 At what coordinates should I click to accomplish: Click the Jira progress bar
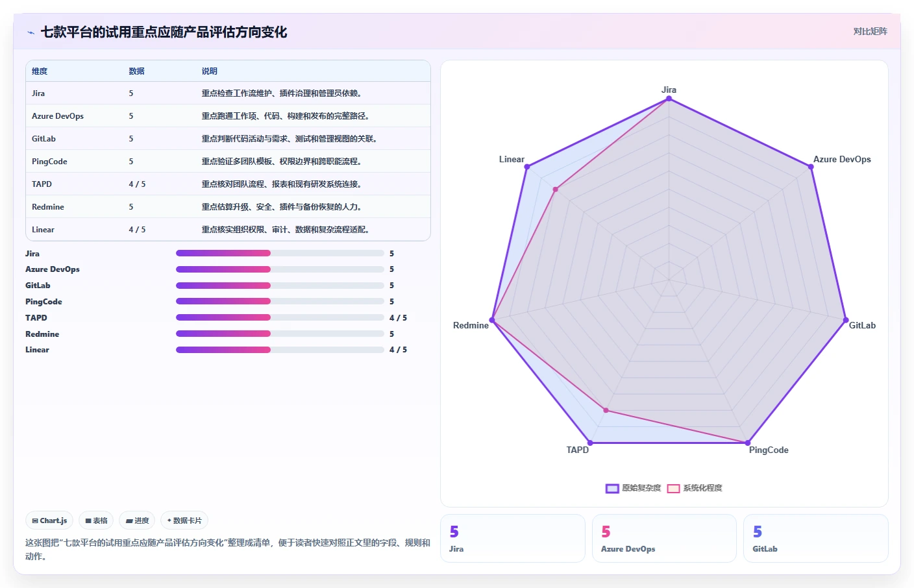(x=280, y=253)
